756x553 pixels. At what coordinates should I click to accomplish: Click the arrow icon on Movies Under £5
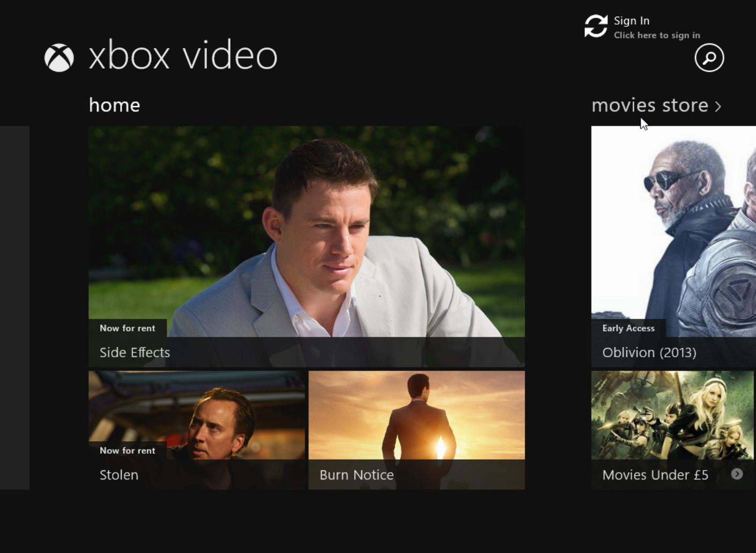point(737,474)
